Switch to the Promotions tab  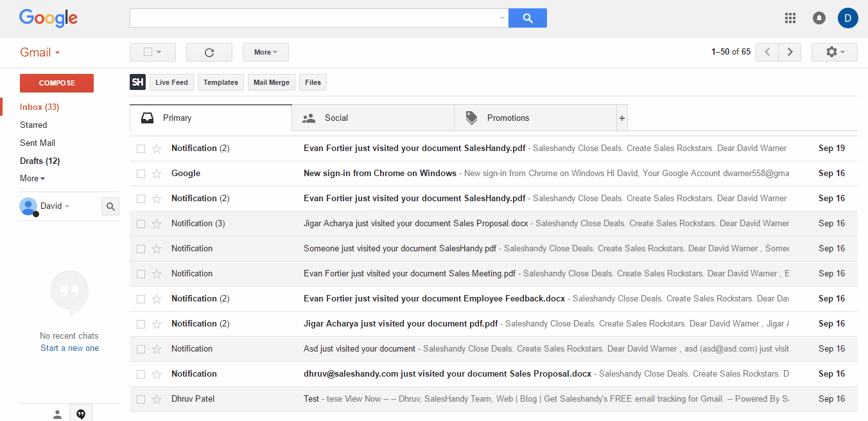(x=535, y=118)
